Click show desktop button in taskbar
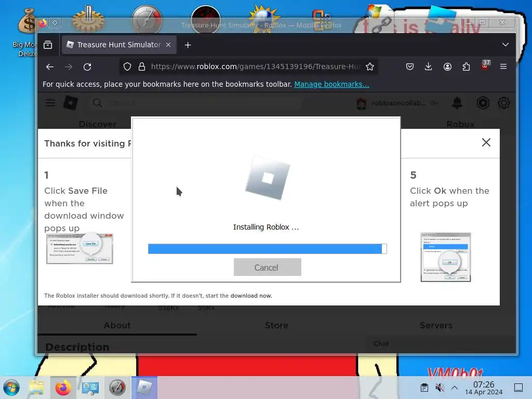 [x=518, y=388]
